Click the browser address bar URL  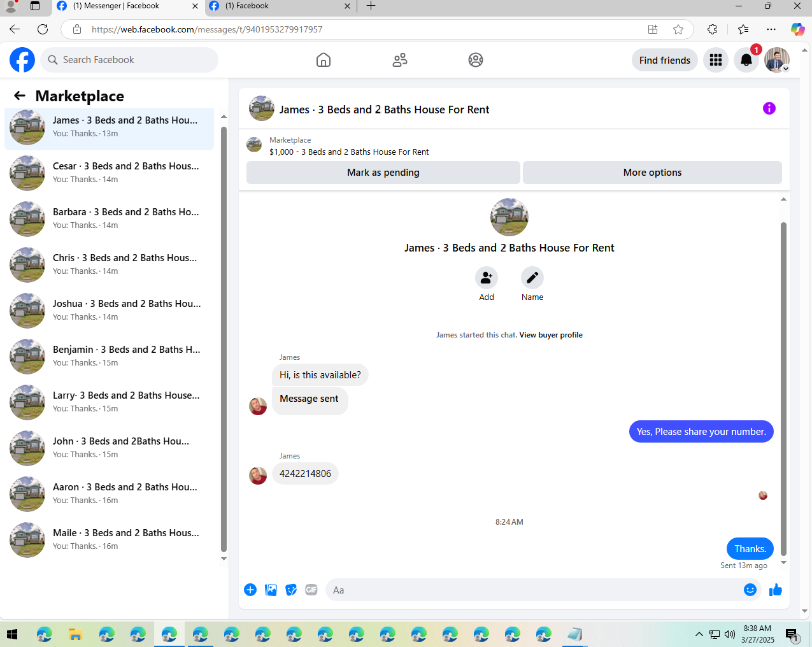click(x=207, y=29)
